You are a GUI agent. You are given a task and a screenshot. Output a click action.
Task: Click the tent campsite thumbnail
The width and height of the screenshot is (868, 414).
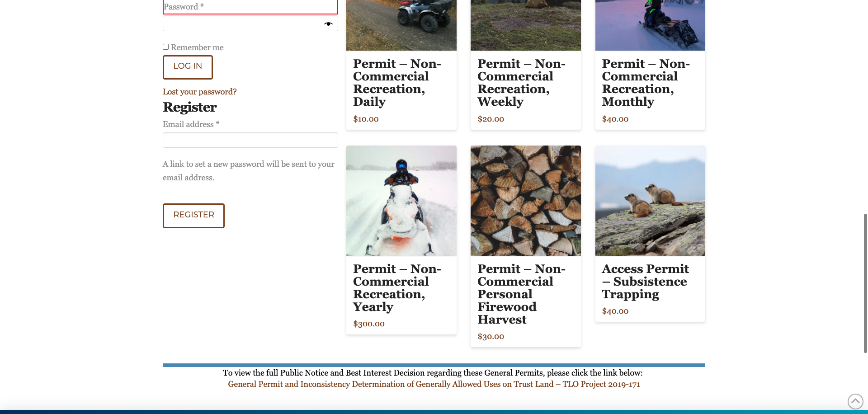click(525, 25)
